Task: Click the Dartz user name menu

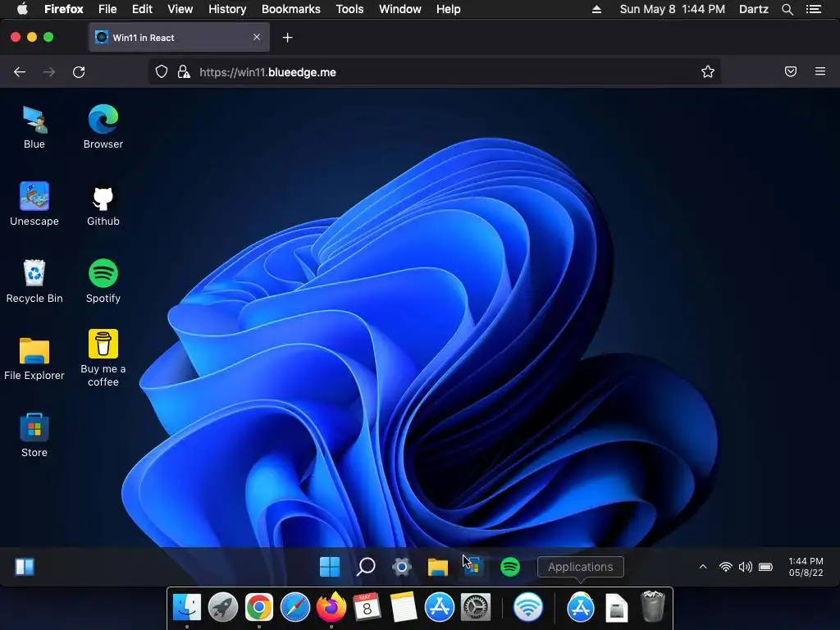Action: (x=753, y=9)
